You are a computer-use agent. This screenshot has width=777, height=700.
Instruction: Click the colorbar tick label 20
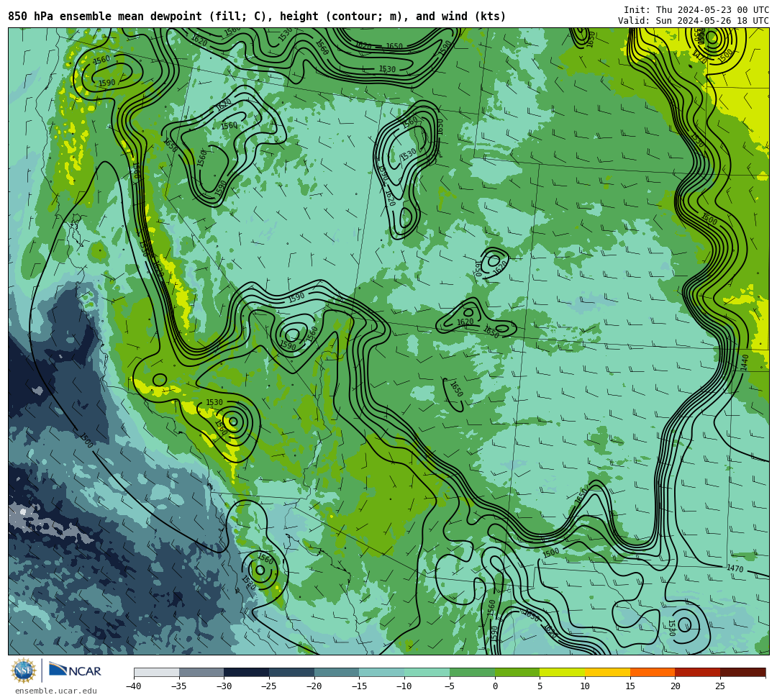676,686
